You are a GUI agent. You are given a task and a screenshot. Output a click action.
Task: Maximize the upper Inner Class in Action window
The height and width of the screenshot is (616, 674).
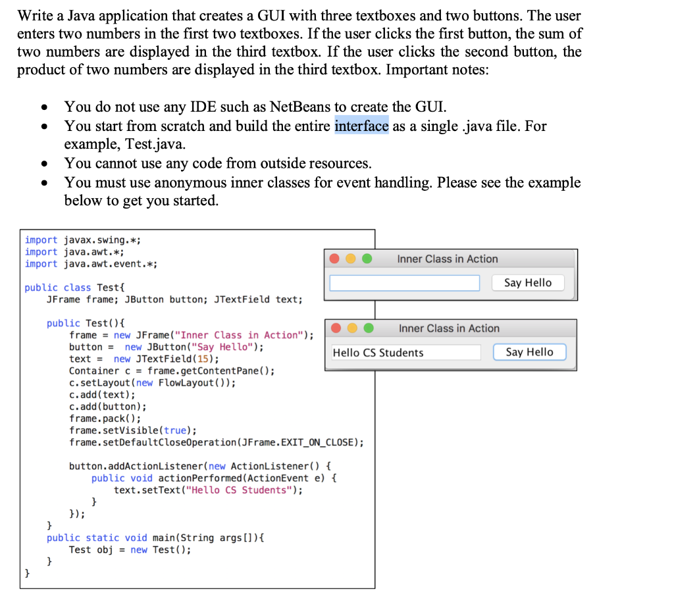point(367,259)
